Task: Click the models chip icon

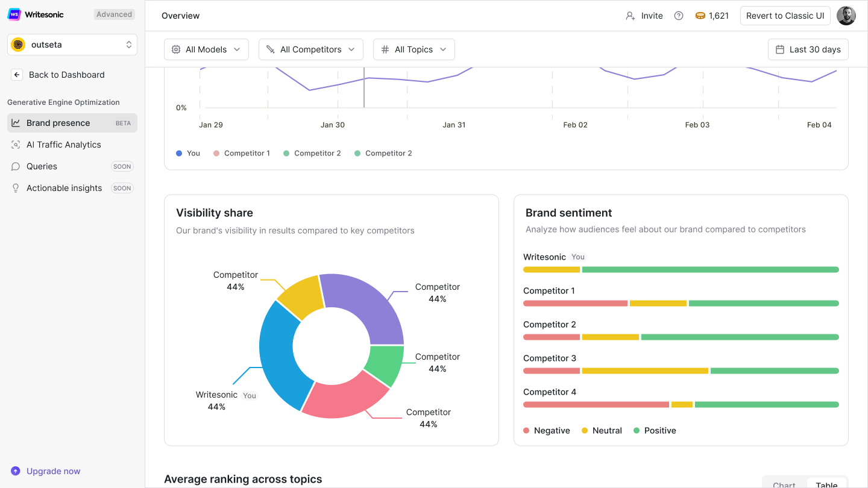Action: tap(176, 49)
